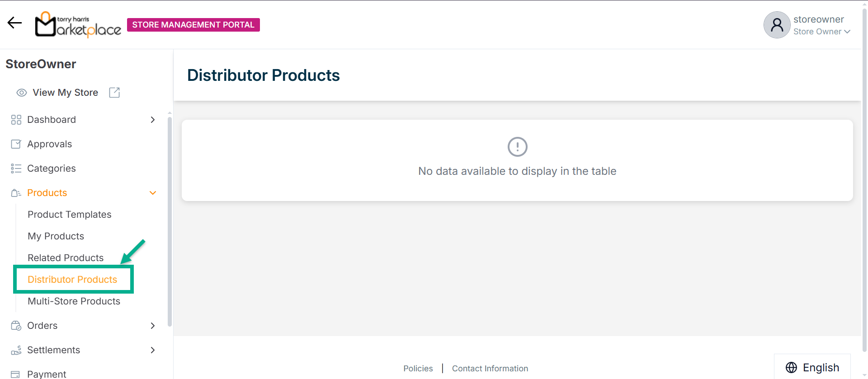Viewport: 868px width, 379px height.
Task: Click the Marketplace logo
Action: point(78,24)
